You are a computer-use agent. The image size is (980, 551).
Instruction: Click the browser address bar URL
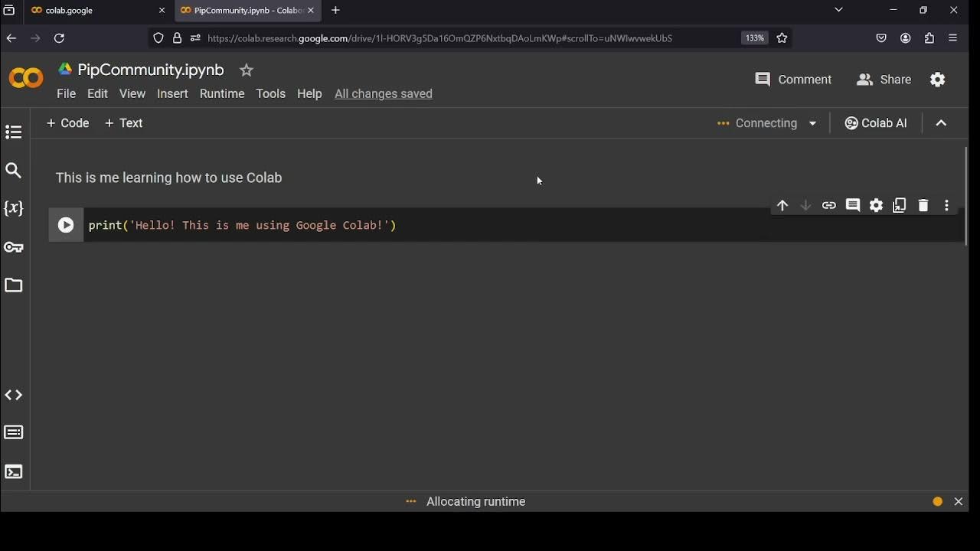tap(439, 38)
